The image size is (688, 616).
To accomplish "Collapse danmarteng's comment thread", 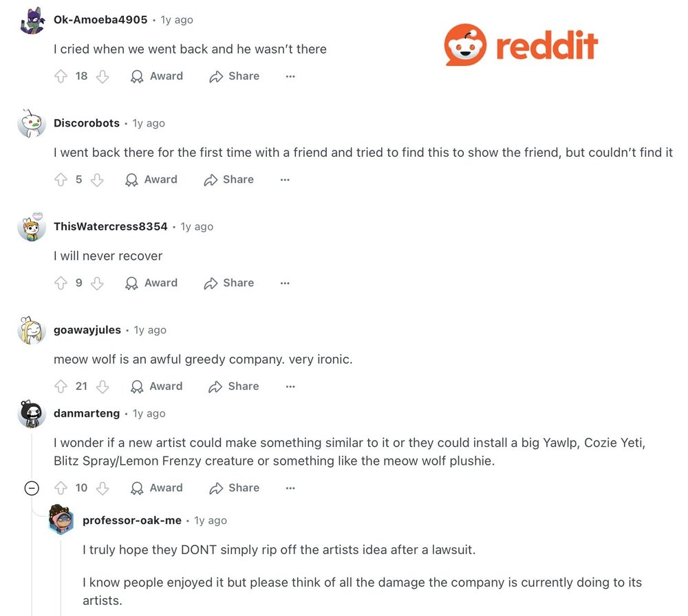I will 32,488.
